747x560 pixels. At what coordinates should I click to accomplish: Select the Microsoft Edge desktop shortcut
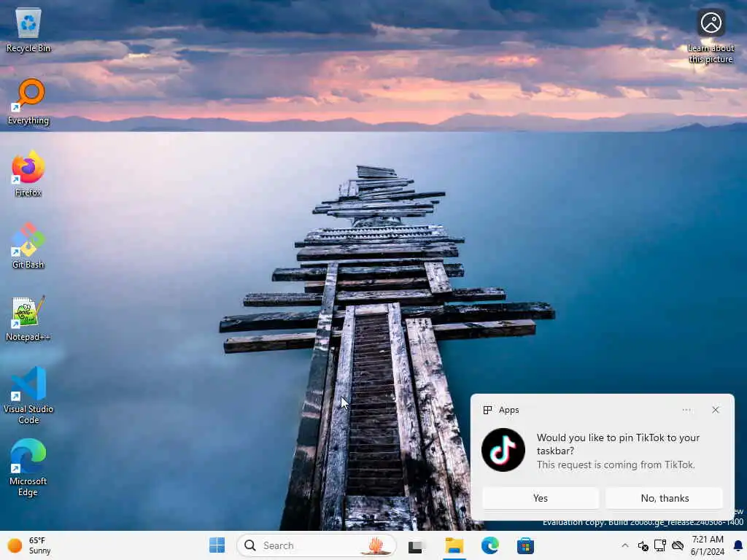click(x=28, y=467)
